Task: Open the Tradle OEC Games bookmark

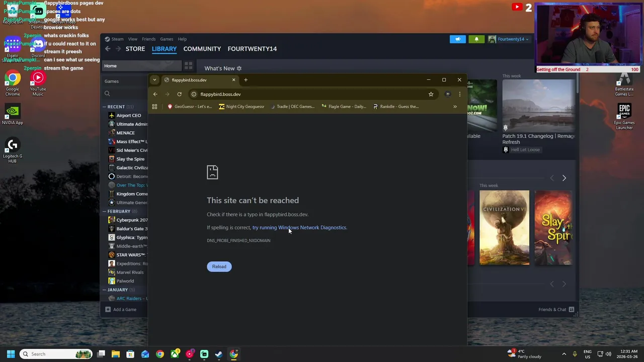Action: [292, 107]
